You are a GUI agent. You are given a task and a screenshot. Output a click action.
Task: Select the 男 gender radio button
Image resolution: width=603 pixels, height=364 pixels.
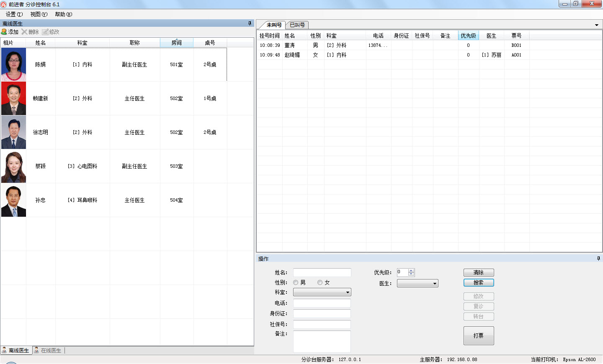click(x=296, y=282)
